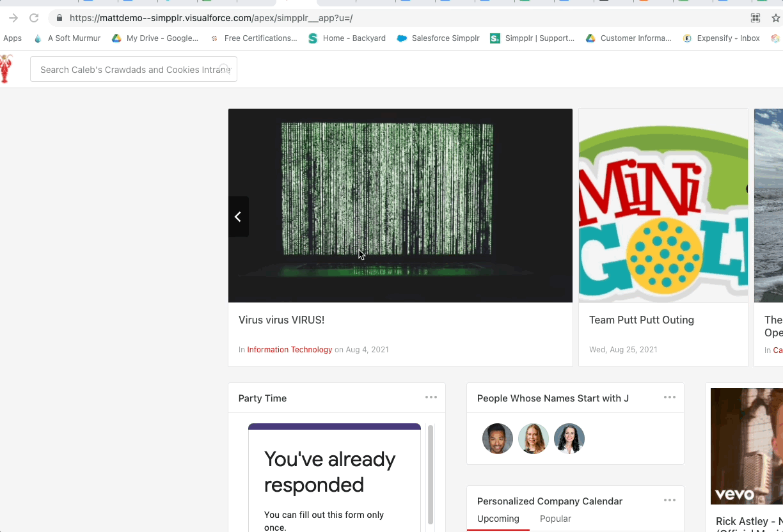Click the "You've already responded" form text
The width and height of the screenshot is (783, 532).
tap(329, 472)
